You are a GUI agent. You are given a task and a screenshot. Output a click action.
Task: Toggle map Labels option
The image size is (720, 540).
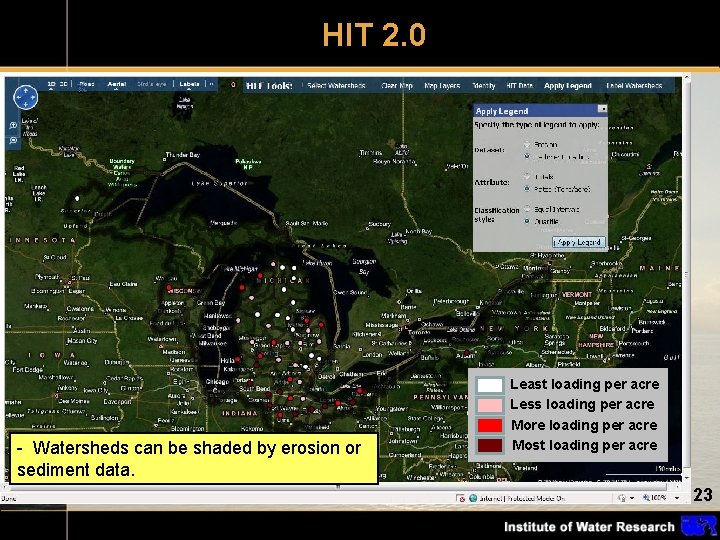click(189, 84)
